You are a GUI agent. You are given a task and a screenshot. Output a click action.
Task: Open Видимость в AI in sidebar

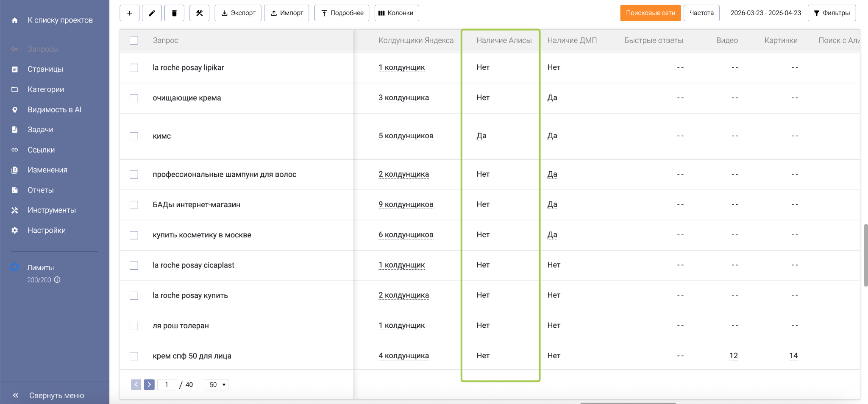tap(54, 109)
